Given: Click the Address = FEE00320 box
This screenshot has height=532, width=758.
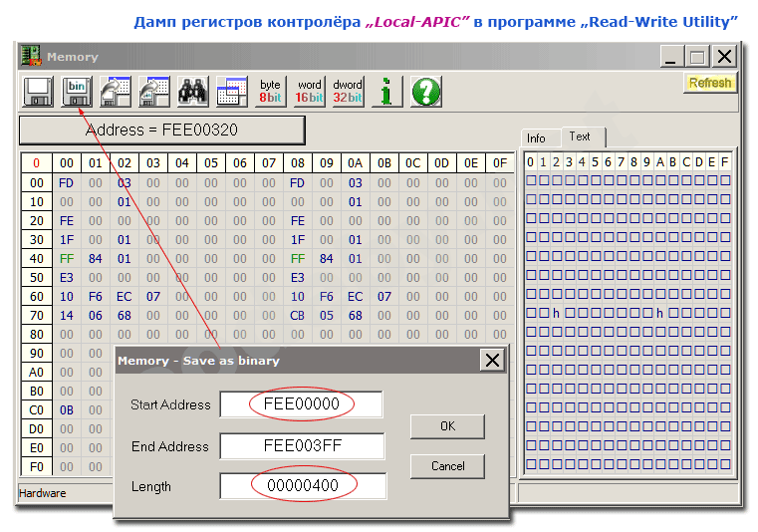Looking at the screenshot, I should coord(162,130).
